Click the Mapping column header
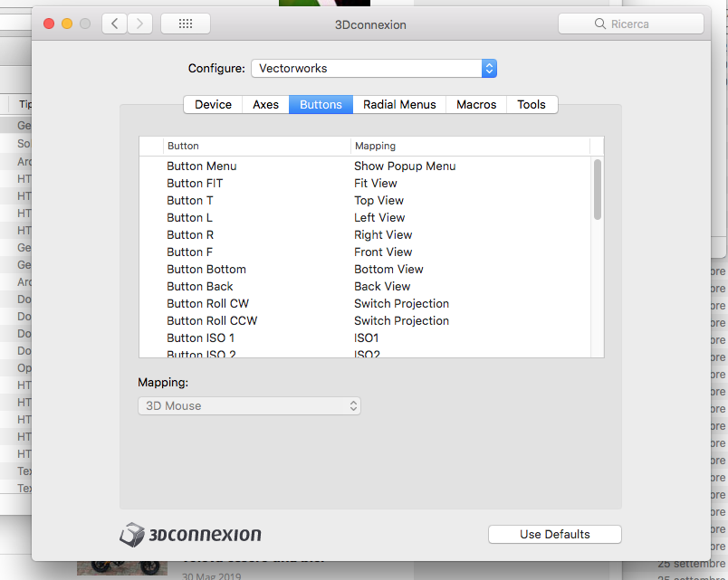This screenshot has height=580, width=728. pos(376,146)
